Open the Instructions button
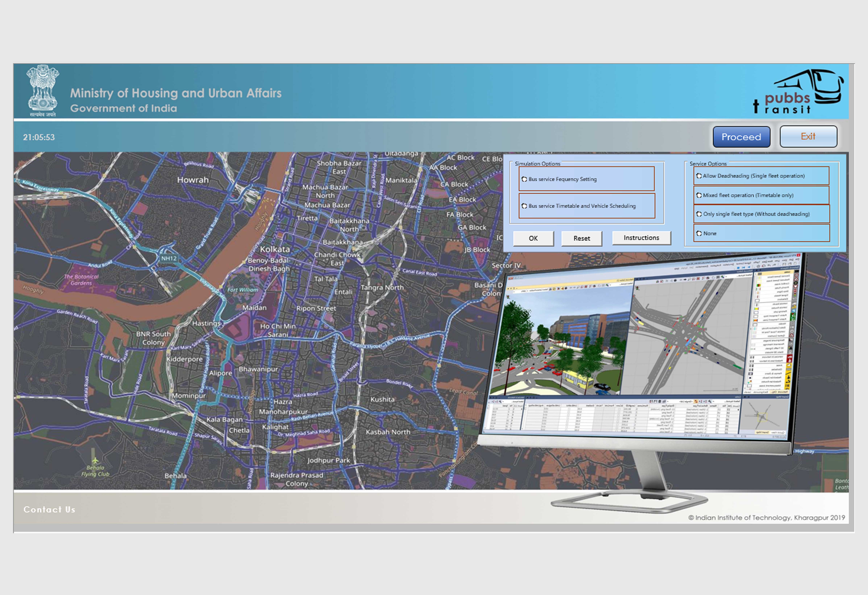The image size is (868, 595). point(641,238)
